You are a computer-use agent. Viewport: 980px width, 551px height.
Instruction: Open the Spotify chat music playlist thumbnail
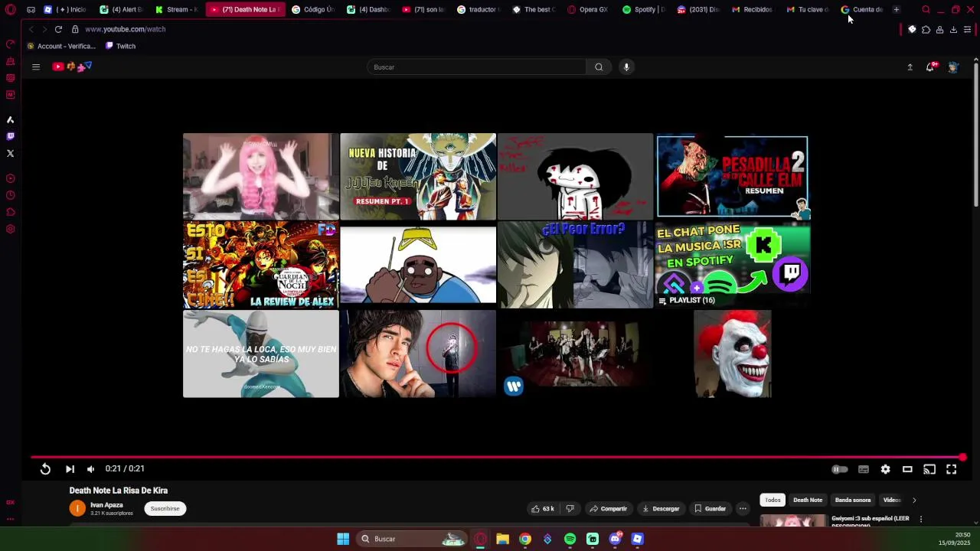click(732, 265)
